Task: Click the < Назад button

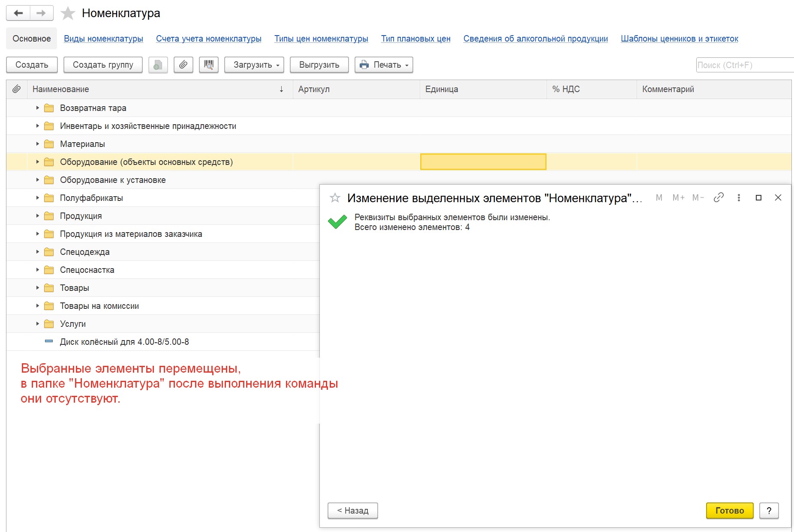Action: pos(353,511)
